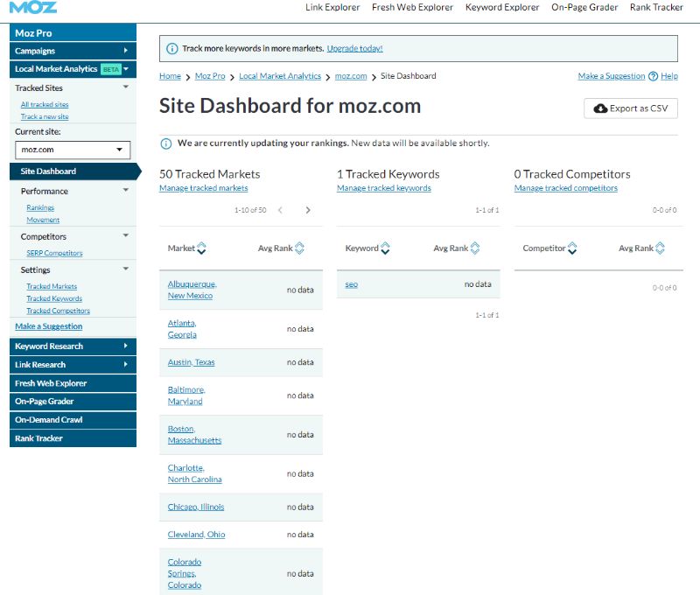Open Rankings under Performance
This screenshot has height=595, width=700.
click(x=40, y=207)
